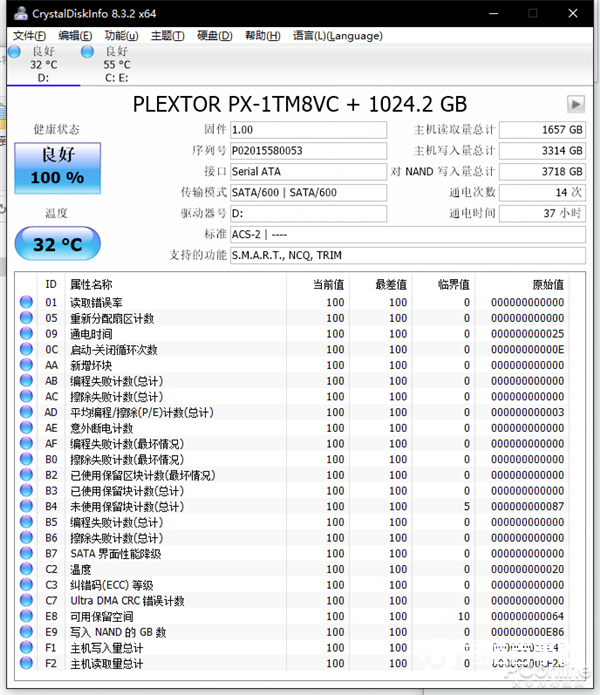Click the status icon for attribute B0

(27, 459)
